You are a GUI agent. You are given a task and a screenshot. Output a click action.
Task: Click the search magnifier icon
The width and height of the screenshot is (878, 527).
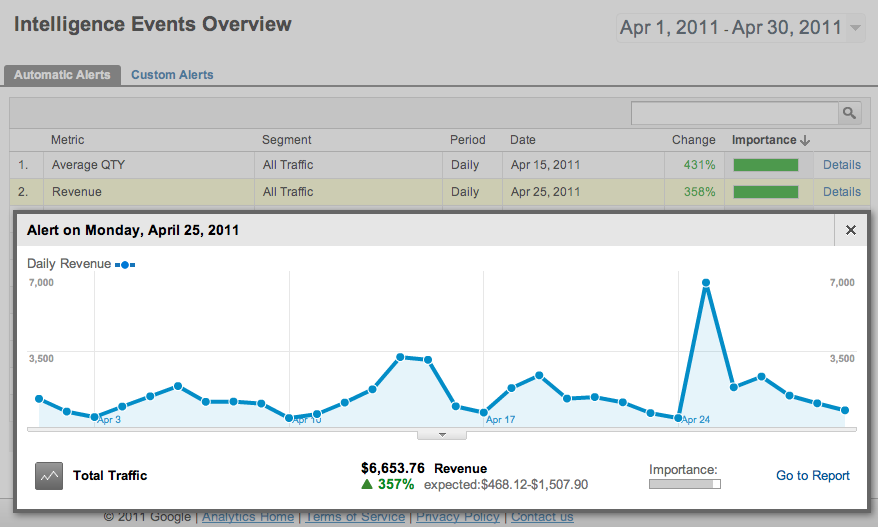(x=849, y=113)
